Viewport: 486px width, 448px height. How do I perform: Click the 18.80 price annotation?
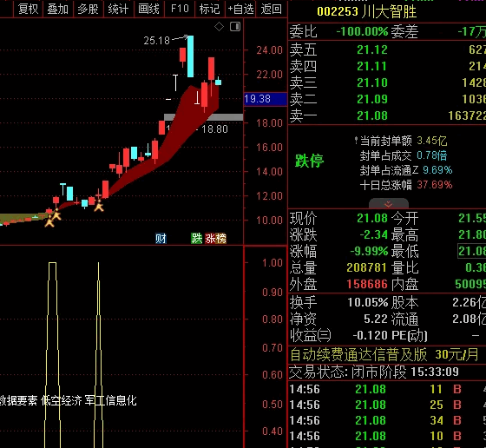(214, 129)
